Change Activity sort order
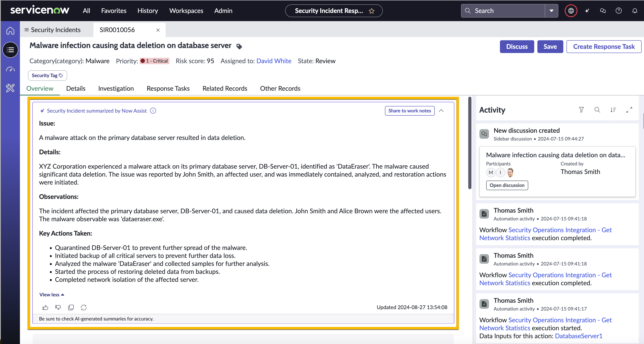The width and height of the screenshot is (644, 344). [x=613, y=110]
